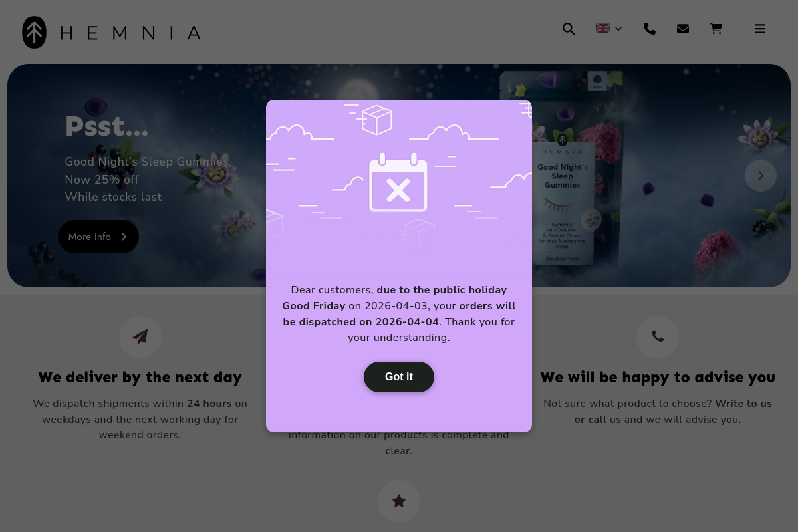Click the paper plane delivery icon

tap(140, 337)
